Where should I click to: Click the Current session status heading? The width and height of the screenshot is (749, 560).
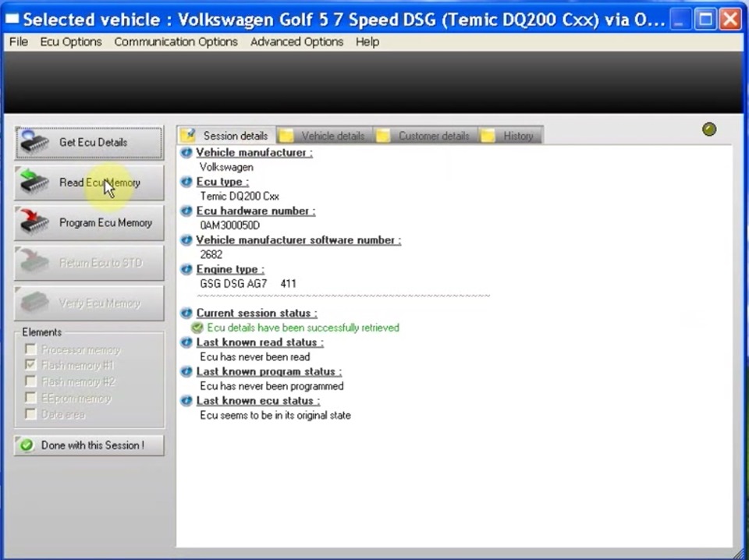coord(257,314)
